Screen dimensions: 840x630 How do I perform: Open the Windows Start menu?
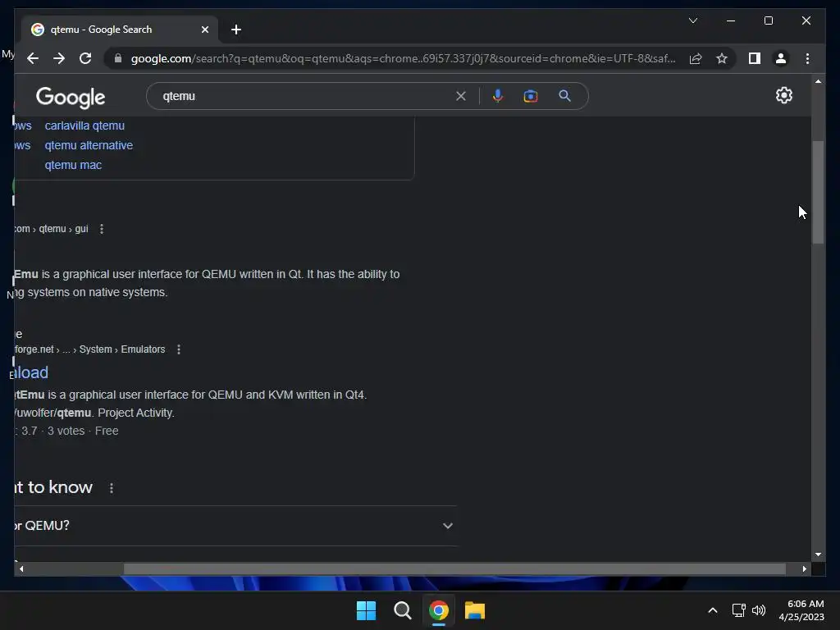pyautogui.click(x=367, y=610)
